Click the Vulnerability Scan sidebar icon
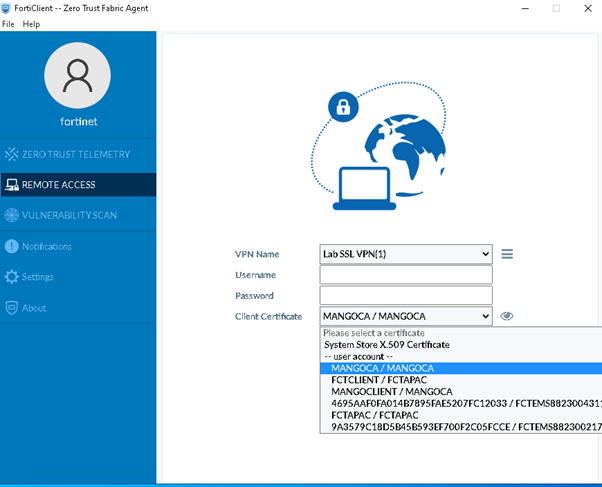Viewport: 602px width, 487px height. coord(12,215)
